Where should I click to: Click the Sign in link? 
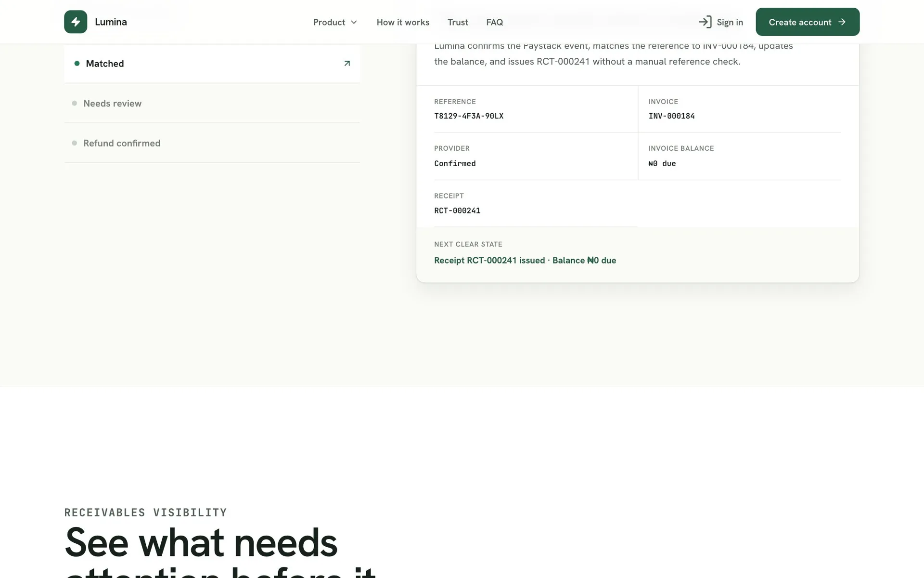pyautogui.click(x=721, y=22)
